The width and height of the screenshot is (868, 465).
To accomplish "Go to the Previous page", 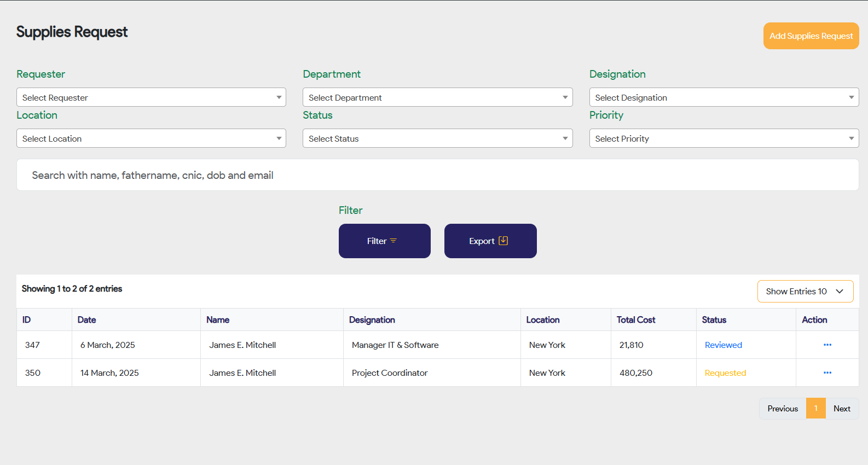I will [782, 409].
